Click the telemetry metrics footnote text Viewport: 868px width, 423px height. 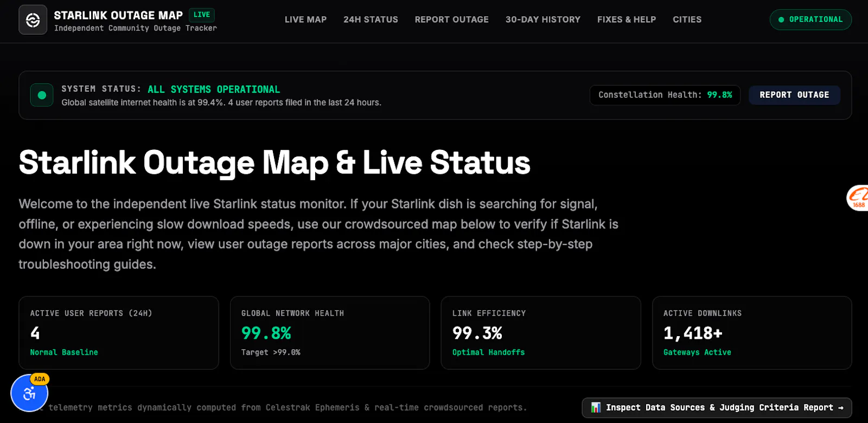tap(288, 408)
